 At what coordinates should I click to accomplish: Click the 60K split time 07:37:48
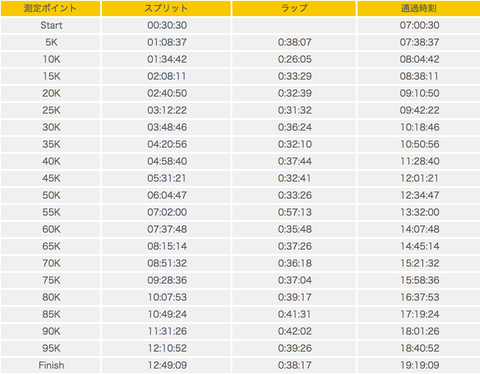[x=167, y=229]
